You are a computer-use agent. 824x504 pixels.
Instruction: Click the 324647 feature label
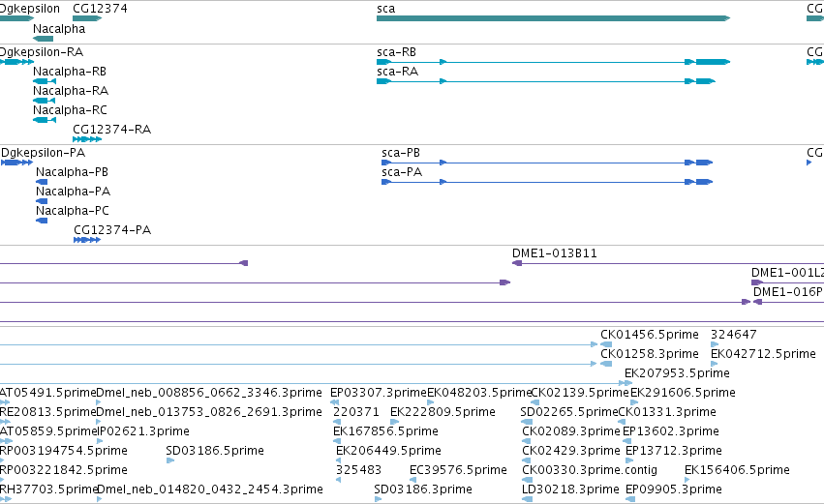point(734,335)
